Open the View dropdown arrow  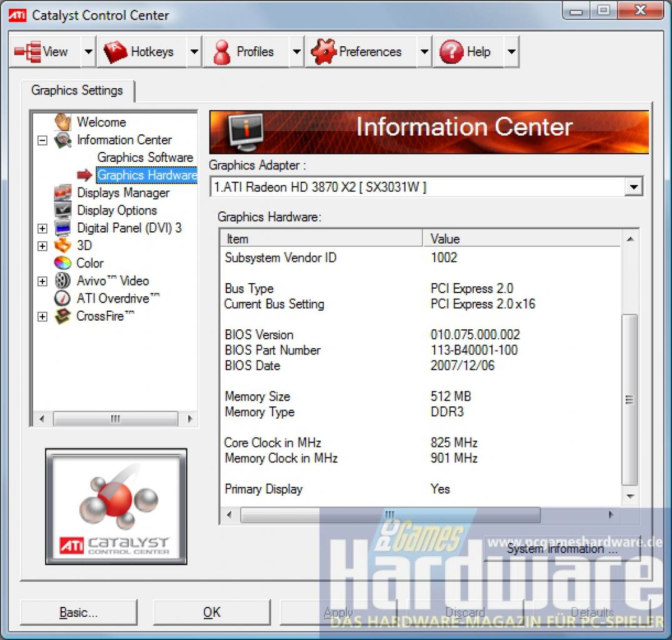tap(88, 52)
